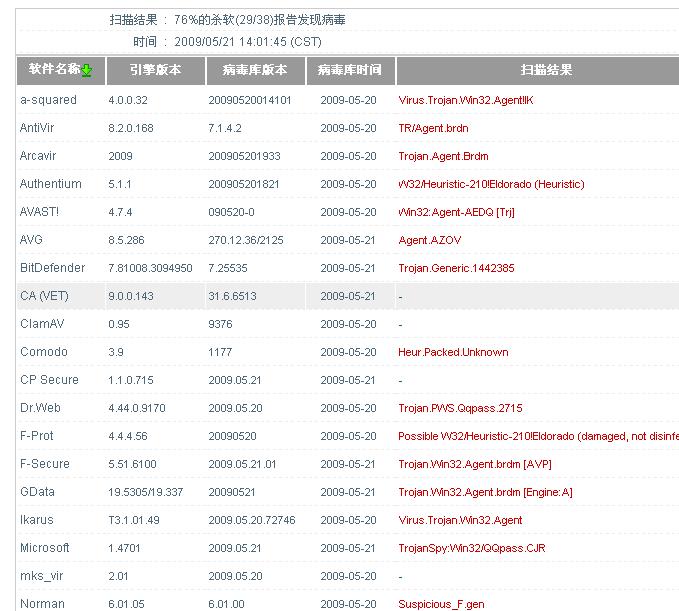The image size is (679, 611).
Task: Click the GData row name
Action: 37,492
